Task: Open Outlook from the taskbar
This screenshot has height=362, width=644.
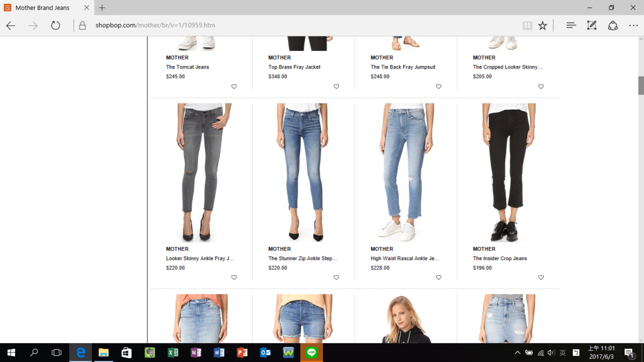Action: 265,353
